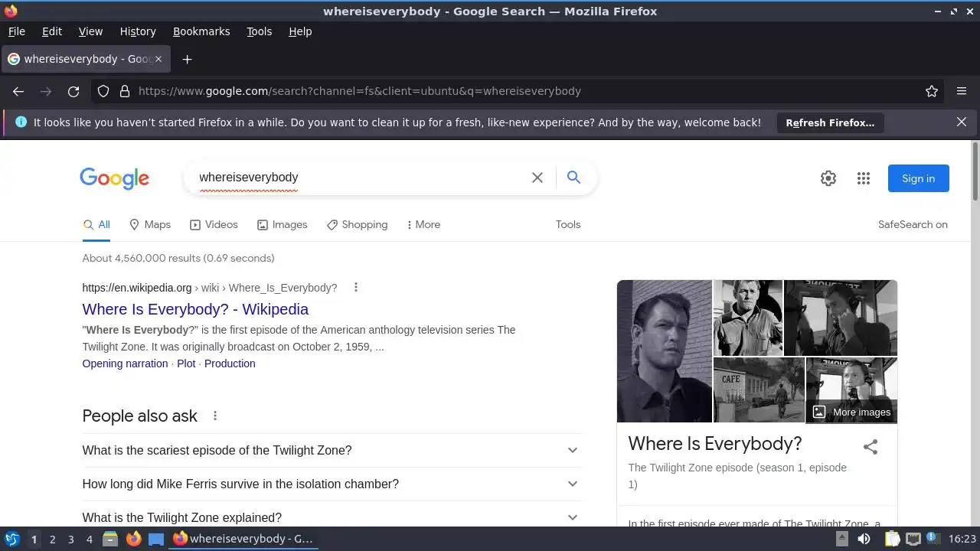Expand 'What is the scariest episode' question
Image resolution: width=980 pixels, height=551 pixels.
pyautogui.click(x=332, y=450)
